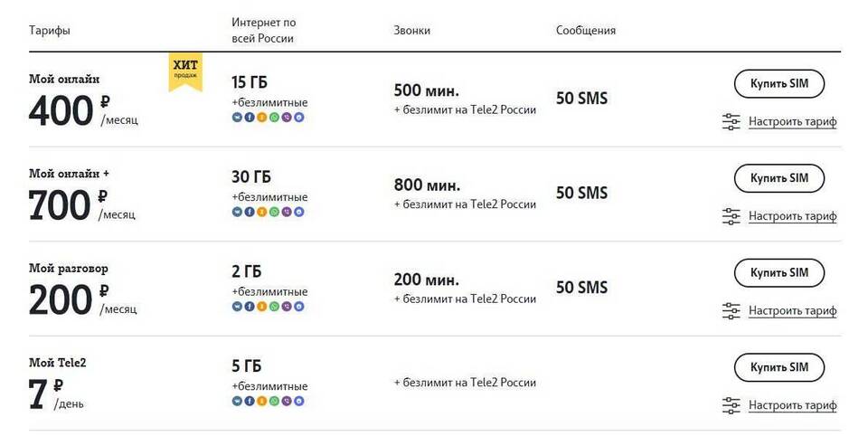The image size is (868, 436).
Task: Click sliders icon for Мой Tele2 tariff
Action: coord(731,405)
